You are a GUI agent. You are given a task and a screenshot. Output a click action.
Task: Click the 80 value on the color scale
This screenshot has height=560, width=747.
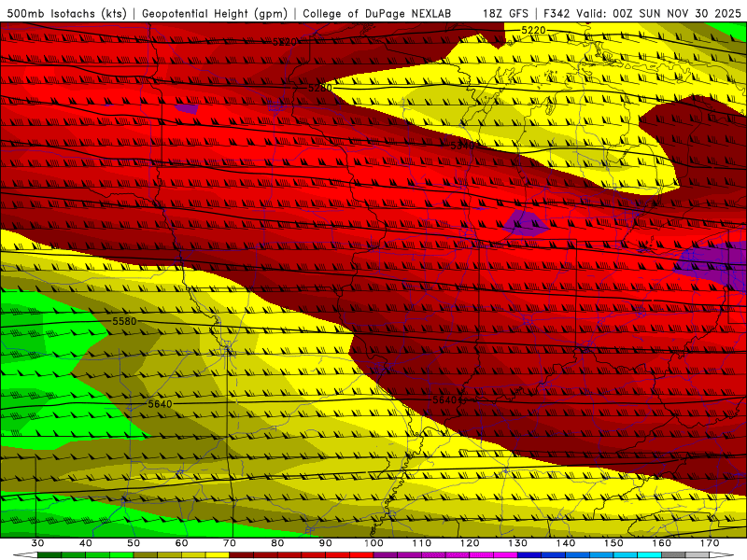coord(277,543)
